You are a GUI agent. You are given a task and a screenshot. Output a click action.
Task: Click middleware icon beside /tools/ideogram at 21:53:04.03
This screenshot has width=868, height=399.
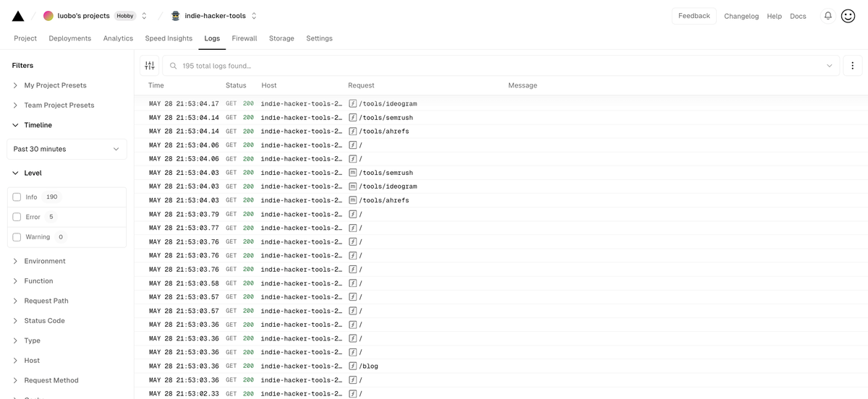click(353, 186)
